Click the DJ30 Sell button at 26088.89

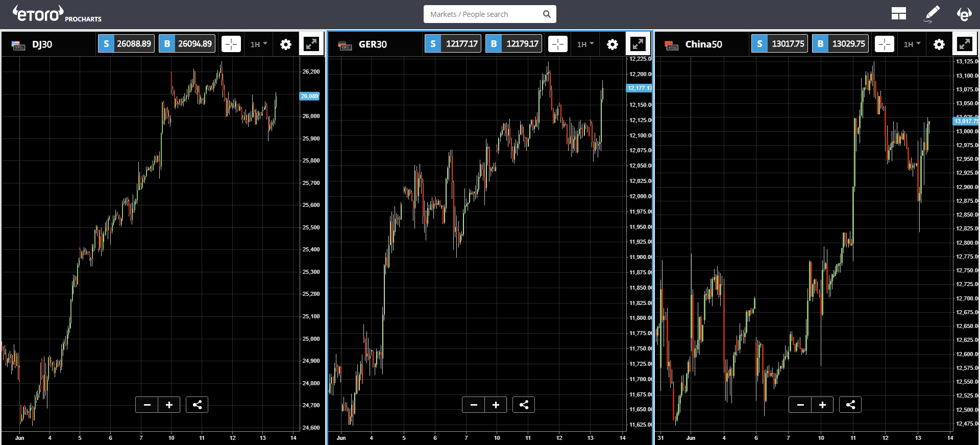(x=126, y=44)
